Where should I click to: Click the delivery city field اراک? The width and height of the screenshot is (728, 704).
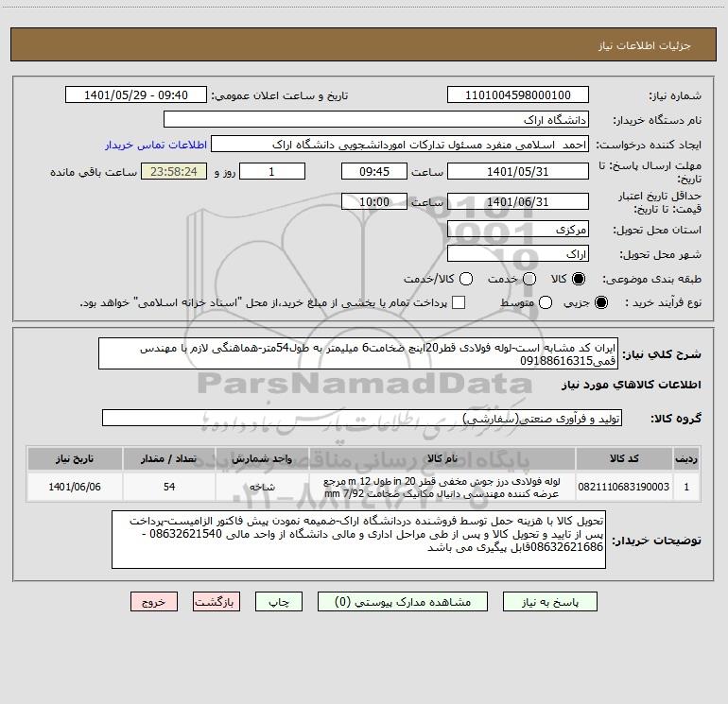[518, 254]
